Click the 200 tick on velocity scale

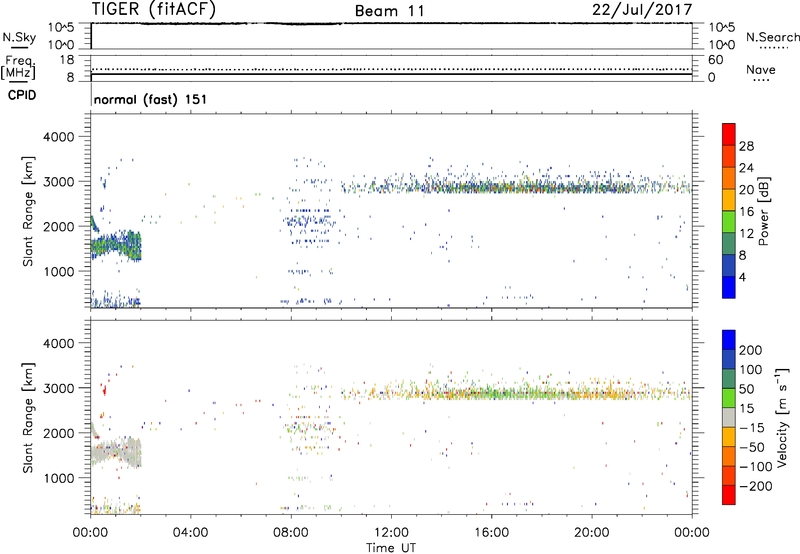[x=751, y=350]
